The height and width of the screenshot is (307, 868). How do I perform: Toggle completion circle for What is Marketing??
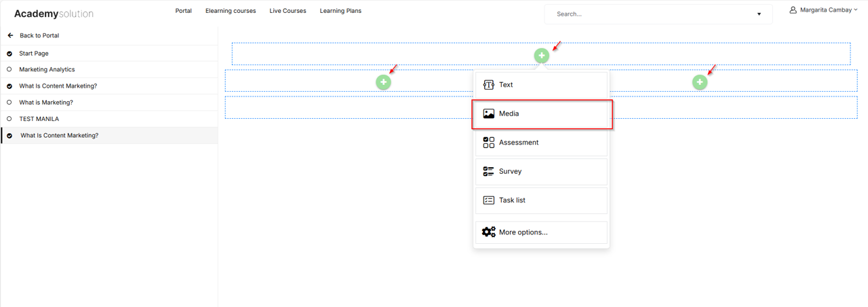coord(9,103)
